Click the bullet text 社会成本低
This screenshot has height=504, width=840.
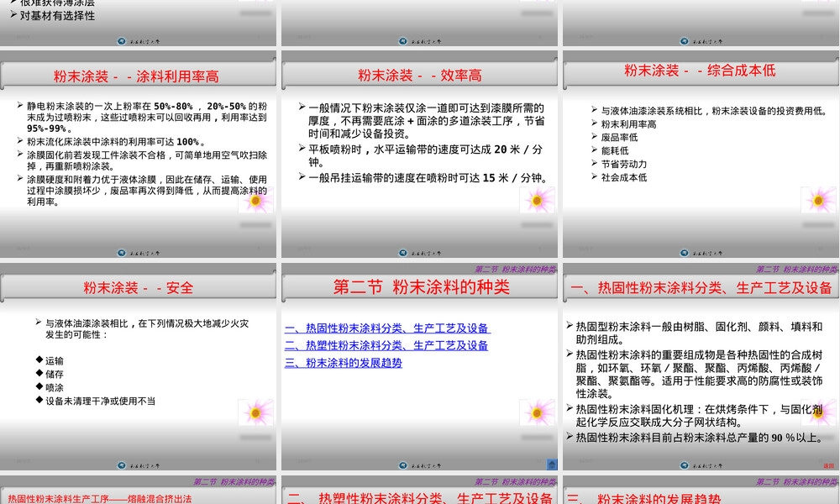[x=623, y=178]
